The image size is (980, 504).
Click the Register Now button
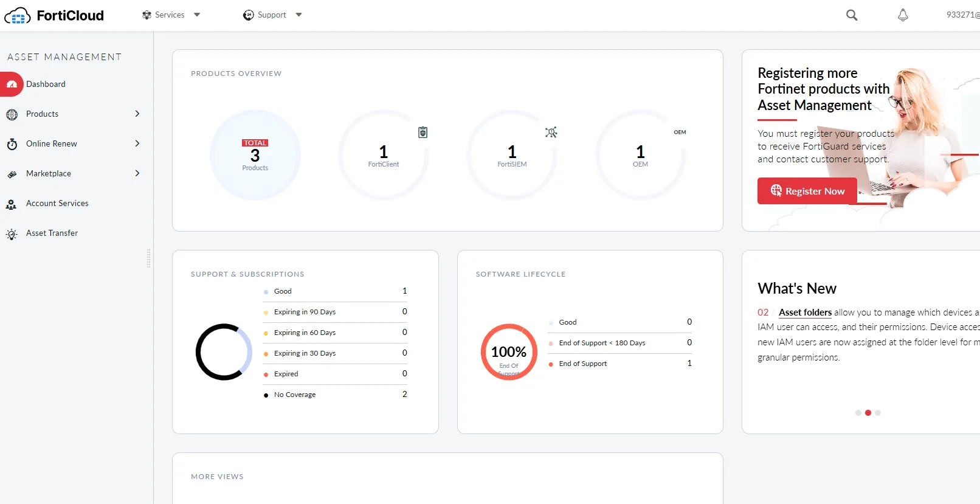[x=807, y=191]
